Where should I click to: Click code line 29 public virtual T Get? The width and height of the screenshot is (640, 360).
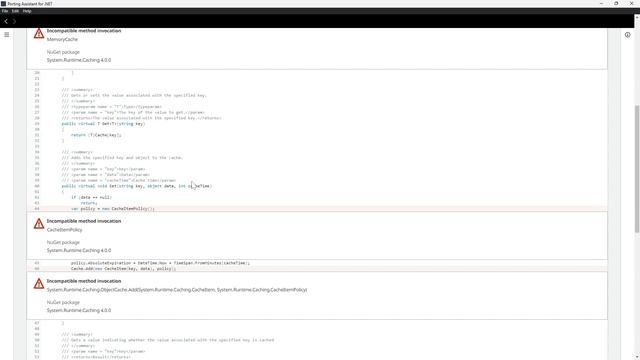coord(103,124)
